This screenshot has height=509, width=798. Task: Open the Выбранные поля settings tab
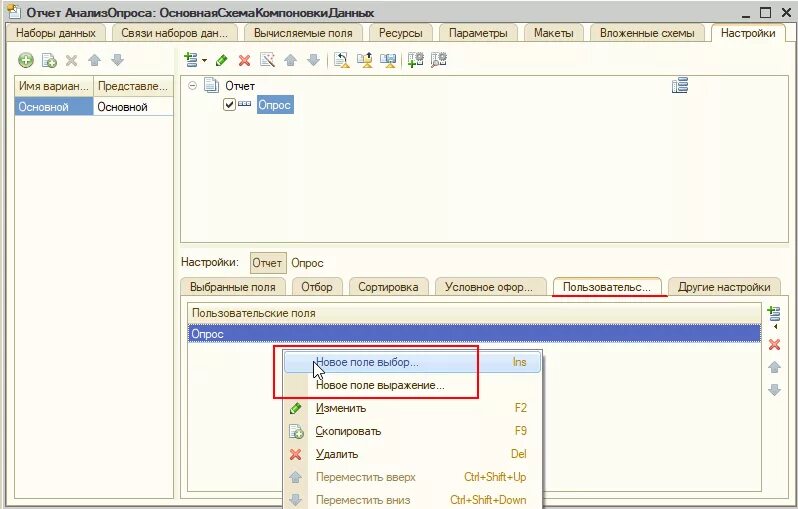pyautogui.click(x=233, y=287)
